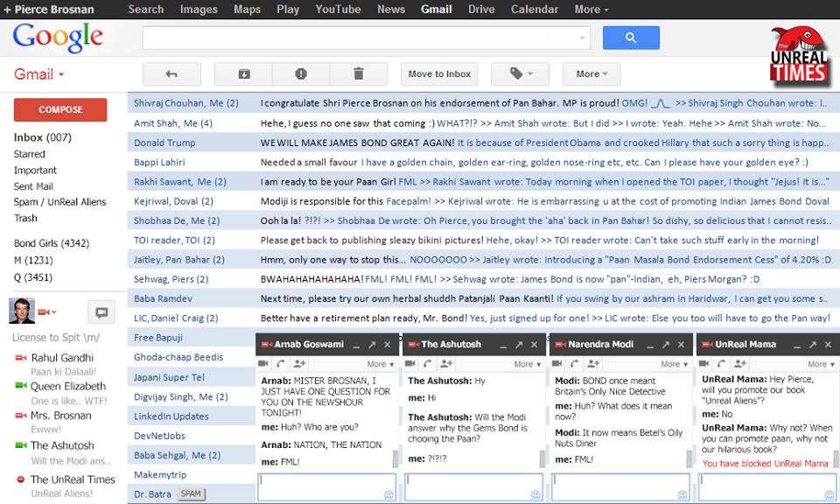Start video call in UnReal Mama chat

pyautogui.click(x=703, y=364)
